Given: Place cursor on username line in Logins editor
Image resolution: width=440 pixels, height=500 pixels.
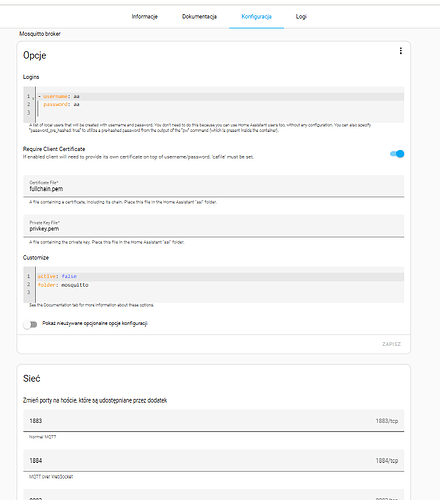Looking at the screenshot, I should 220,96.
